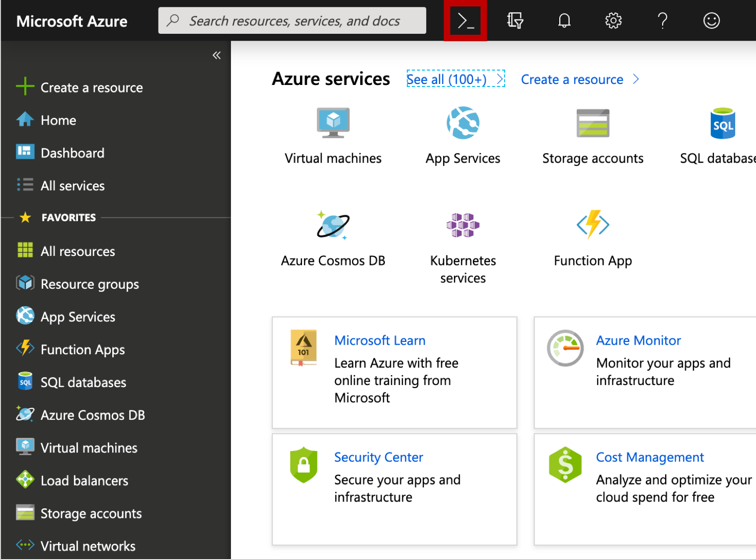Open the Storage accounts tile icon

click(593, 123)
